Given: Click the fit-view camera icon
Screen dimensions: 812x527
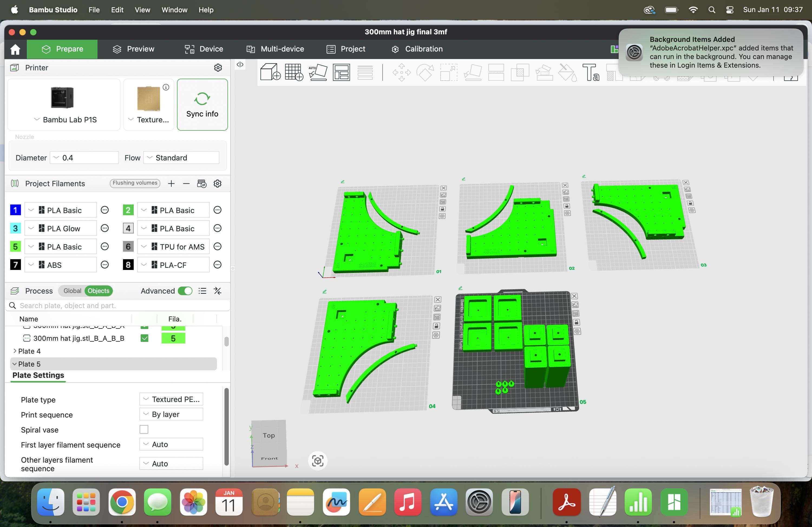Looking at the screenshot, I should (x=318, y=461).
